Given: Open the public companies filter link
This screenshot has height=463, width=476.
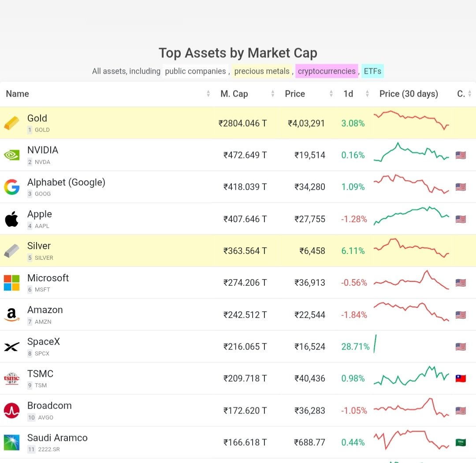Looking at the screenshot, I should [196, 71].
